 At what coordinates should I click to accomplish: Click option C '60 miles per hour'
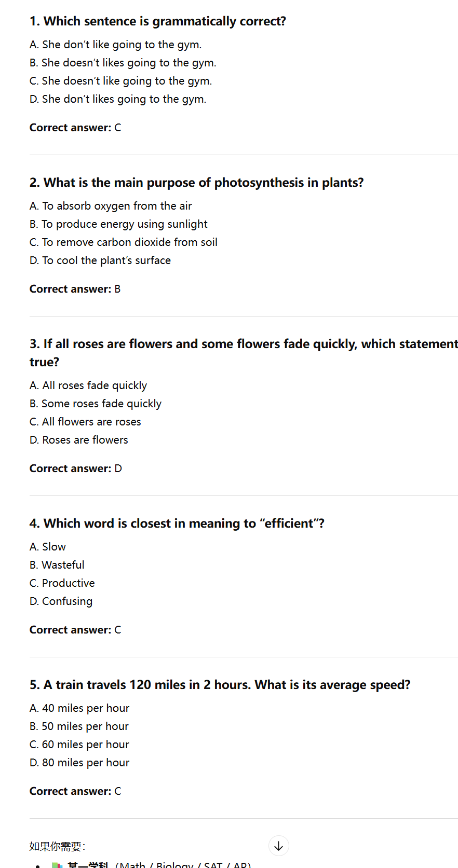(79, 745)
